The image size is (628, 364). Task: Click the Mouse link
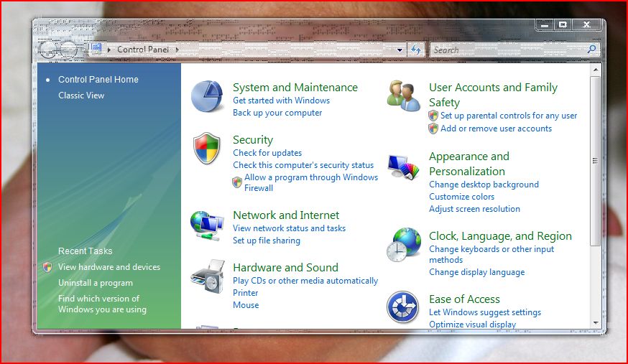pos(246,305)
